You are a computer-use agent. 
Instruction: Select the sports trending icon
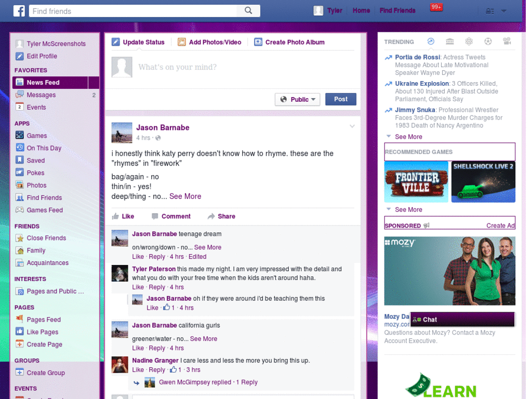pyautogui.click(x=488, y=42)
